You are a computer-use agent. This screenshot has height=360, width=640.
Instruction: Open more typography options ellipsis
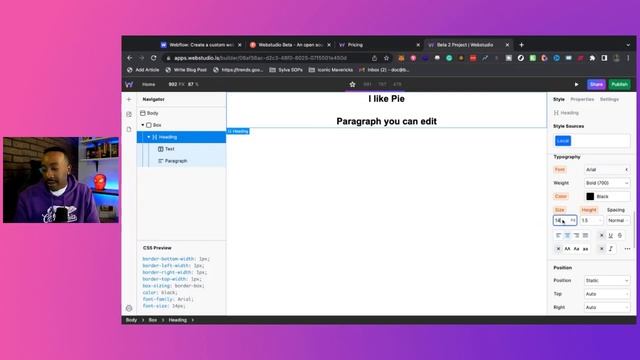(x=627, y=249)
